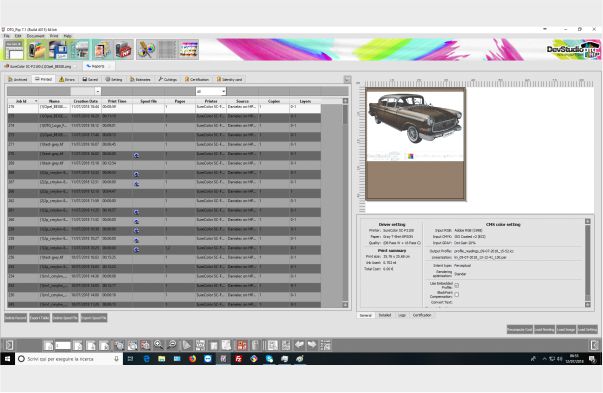Toggle the BlackPoint Compensation checkbox

click(x=456, y=295)
